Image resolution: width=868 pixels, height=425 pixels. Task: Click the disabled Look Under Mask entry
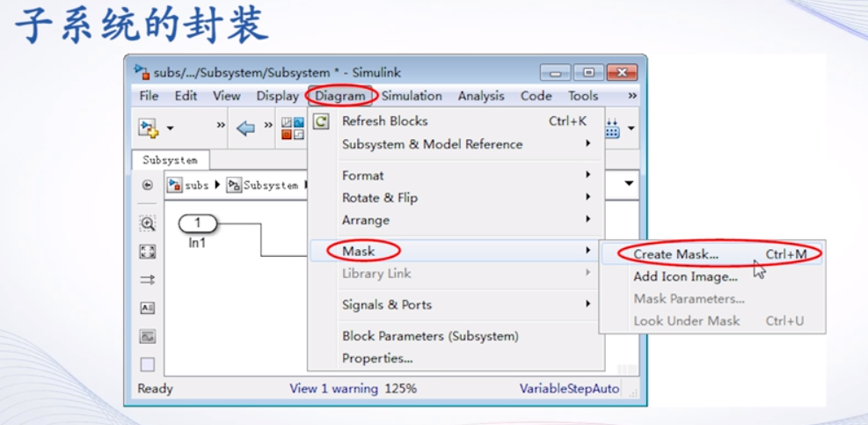tap(712, 321)
